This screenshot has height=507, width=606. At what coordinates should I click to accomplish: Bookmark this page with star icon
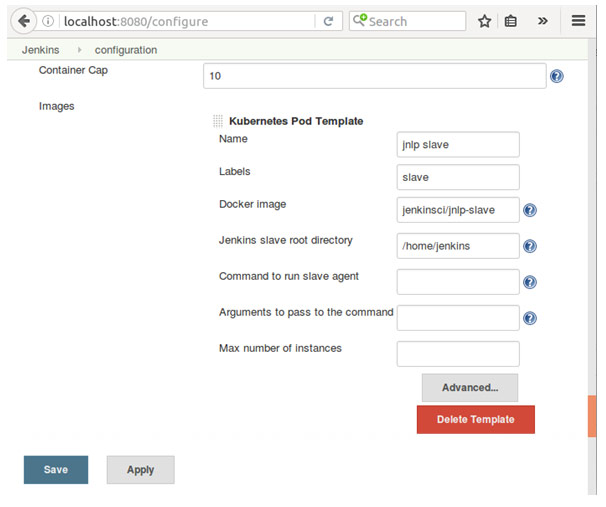[x=484, y=21]
